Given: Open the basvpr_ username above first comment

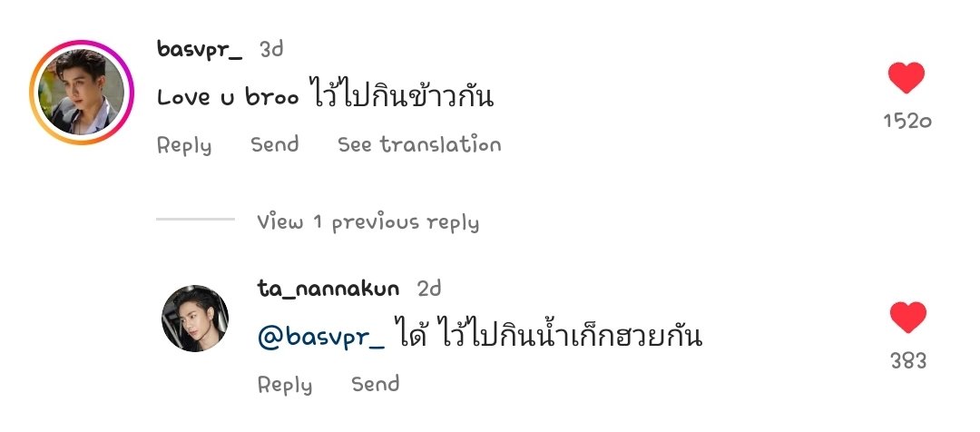Looking at the screenshot, I should 200,49.
